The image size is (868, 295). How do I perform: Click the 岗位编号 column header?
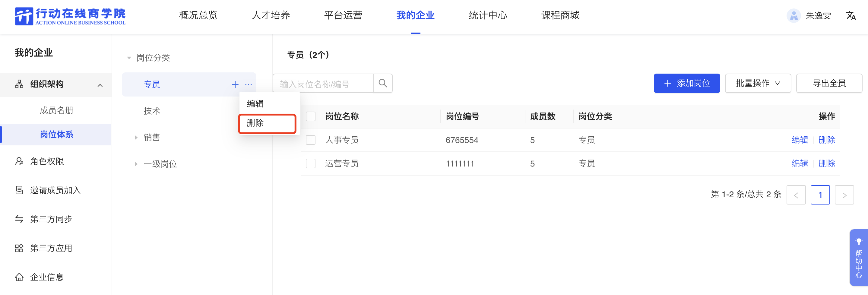pyautogui.click(x=462, y=116)
